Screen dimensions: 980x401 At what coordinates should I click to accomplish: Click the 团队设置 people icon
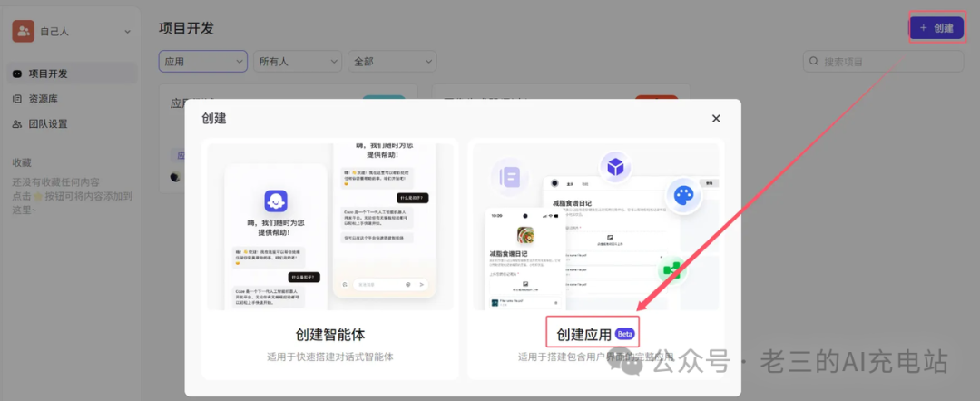tap(17, 123)
